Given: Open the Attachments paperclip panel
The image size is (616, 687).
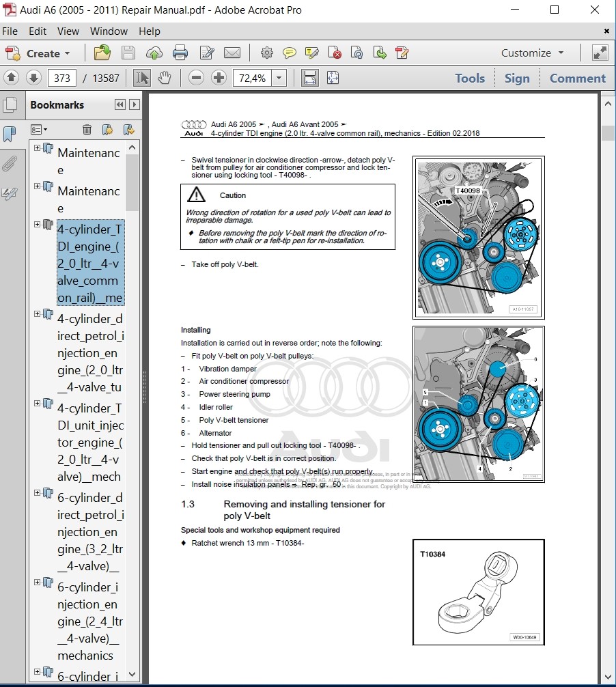Looking at the screenshot, I should (10, 163).
